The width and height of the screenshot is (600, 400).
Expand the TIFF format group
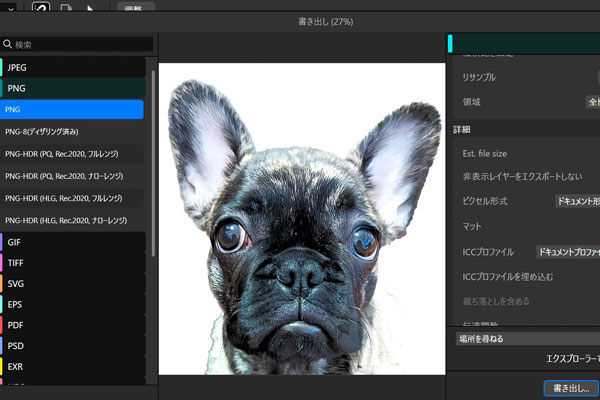coord(73,263)
